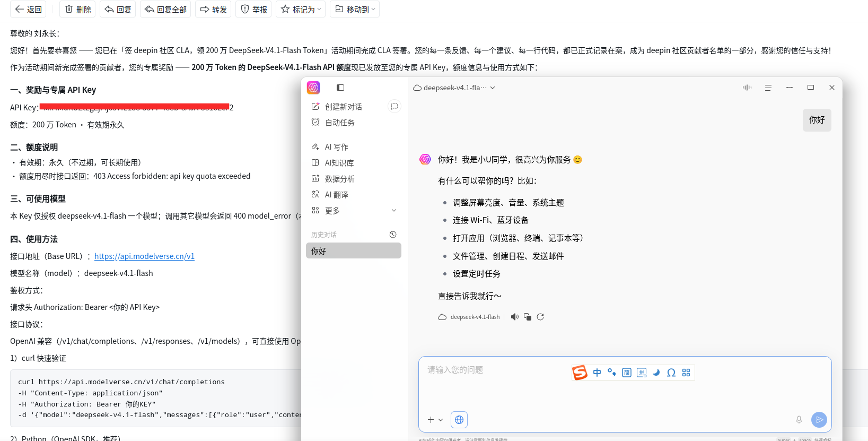Toggle simplified/traditional Chinese in Sogou bar
Image resolution: width=868 pixels, height=441 pixels.
point(627,373)
